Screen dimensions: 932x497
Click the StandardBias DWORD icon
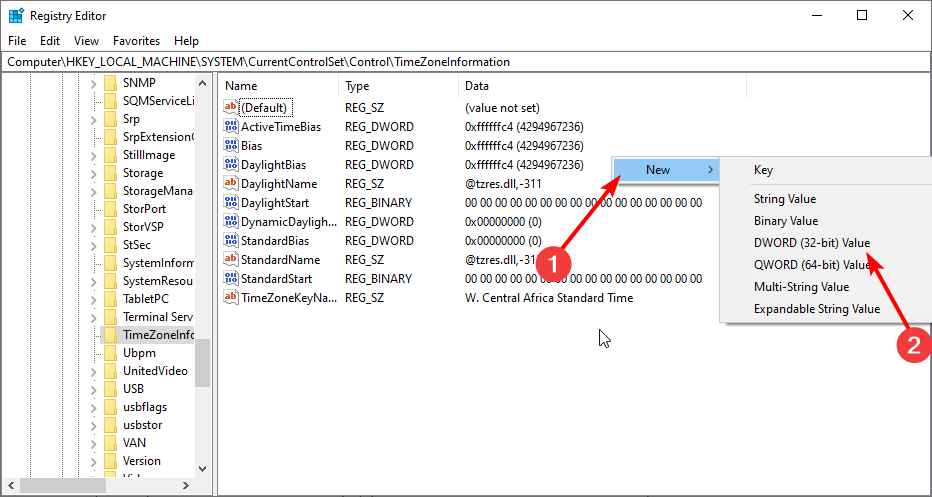(230, 241)
